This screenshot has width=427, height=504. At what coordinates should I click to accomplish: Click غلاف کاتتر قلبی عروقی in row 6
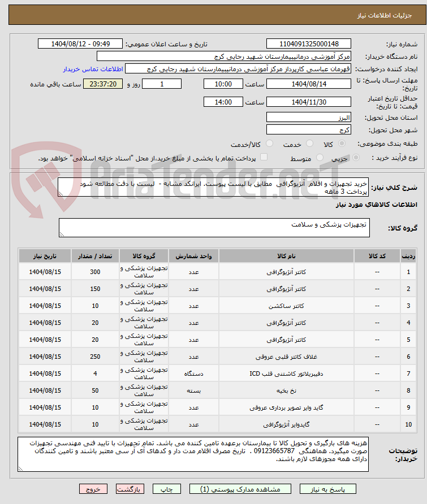click(286, 357)
